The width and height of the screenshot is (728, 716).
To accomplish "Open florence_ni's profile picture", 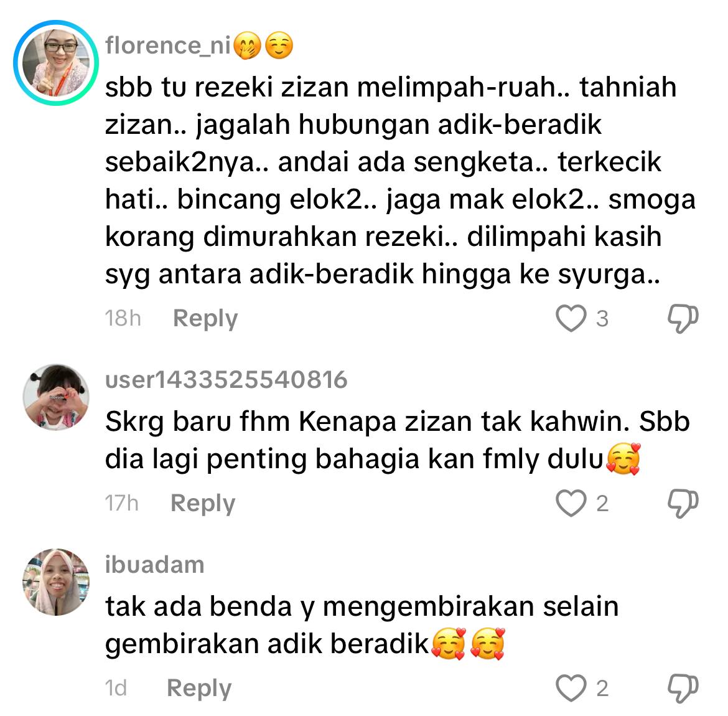I will pyautogui.click(x=56, y=63).
